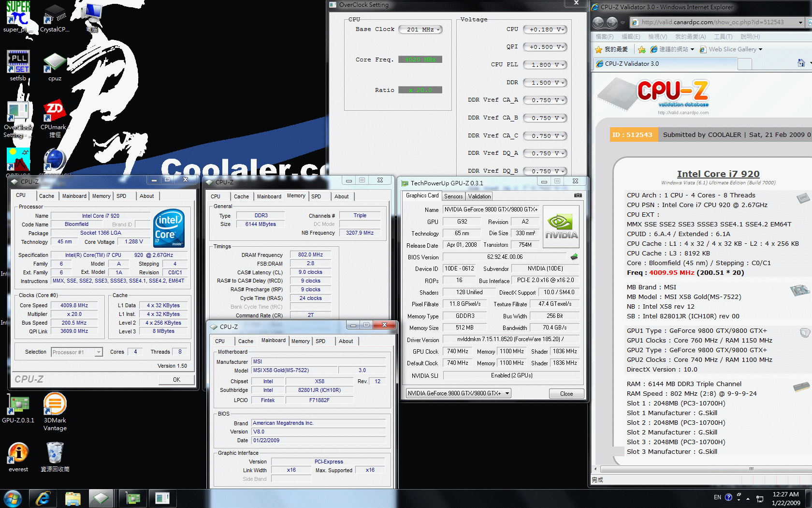Click the new tab button in IE
812x508 pixels.
[745, 64]
